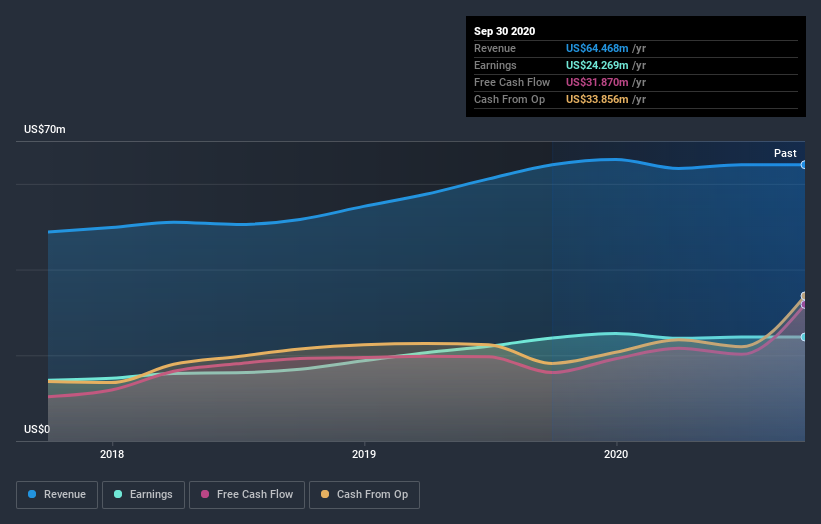
Task: Click the US$0 y-axis label
Action: [37, 429]
